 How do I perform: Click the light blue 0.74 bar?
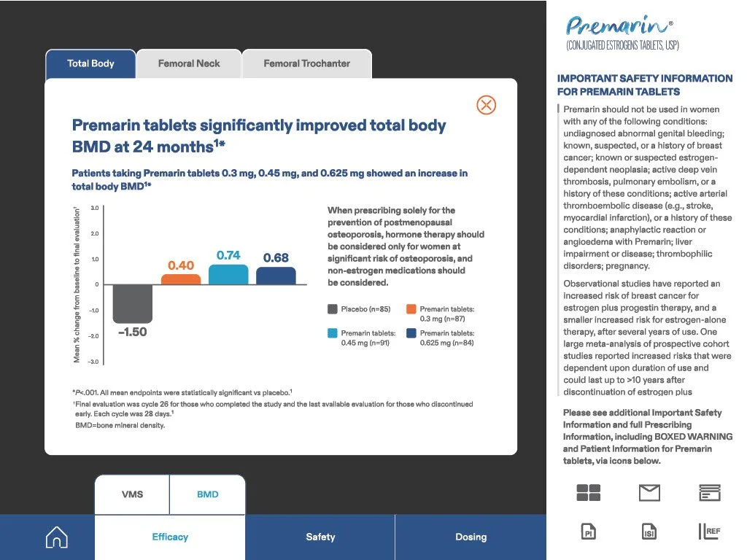(x=228, y=275)
